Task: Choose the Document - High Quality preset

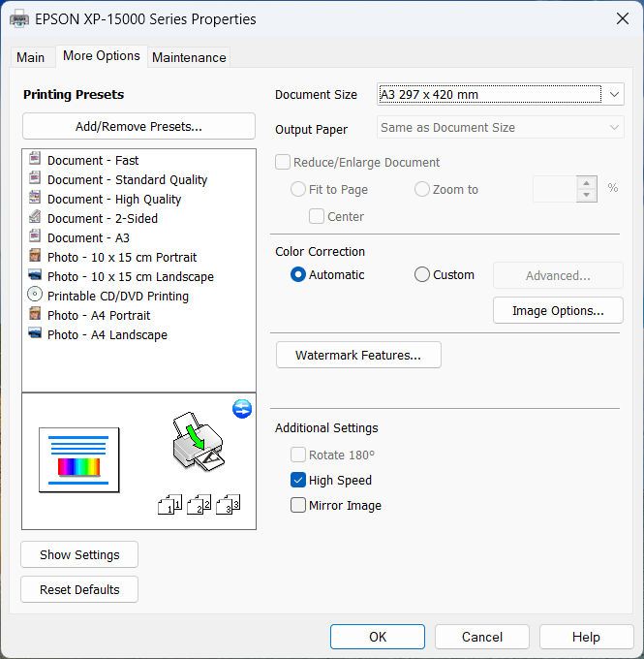Action: (x=114, y=200)
